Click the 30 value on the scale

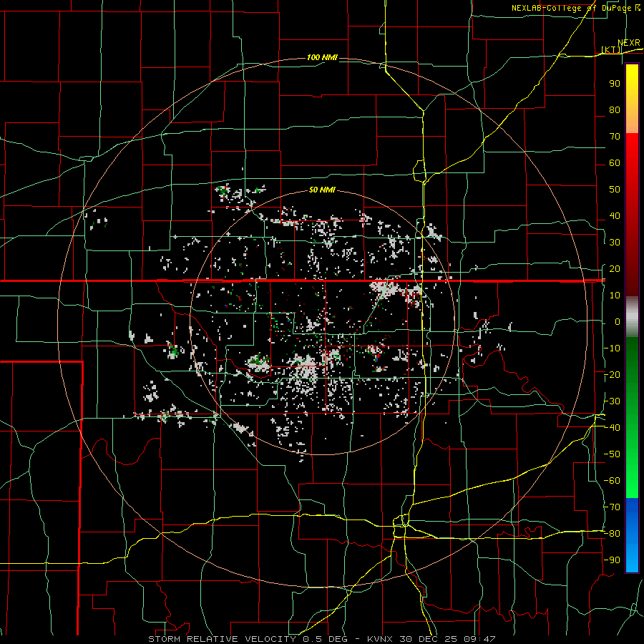point(615,243)
